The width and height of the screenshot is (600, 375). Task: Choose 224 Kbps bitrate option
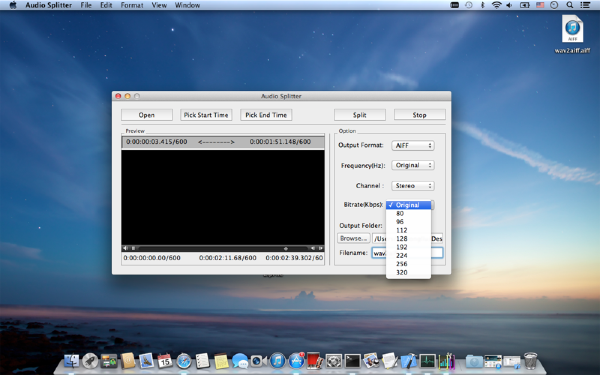pyautogui.click(x=408, y=256)
